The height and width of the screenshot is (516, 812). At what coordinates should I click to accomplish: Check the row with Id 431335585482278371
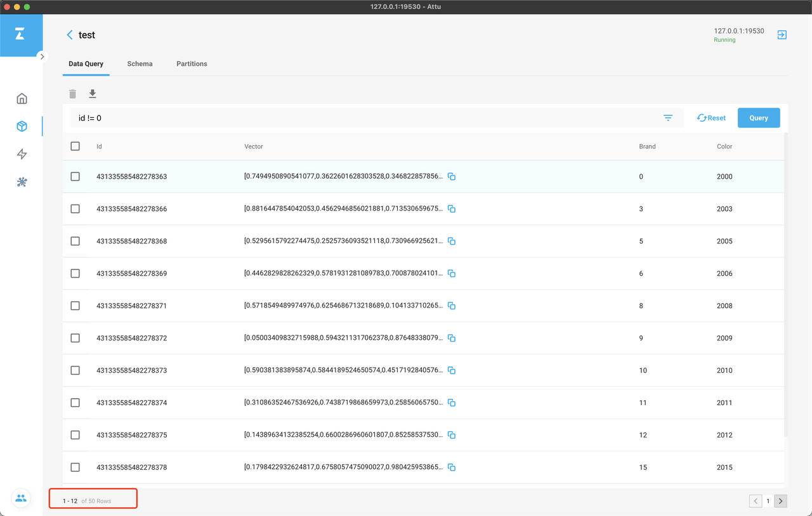75,306
